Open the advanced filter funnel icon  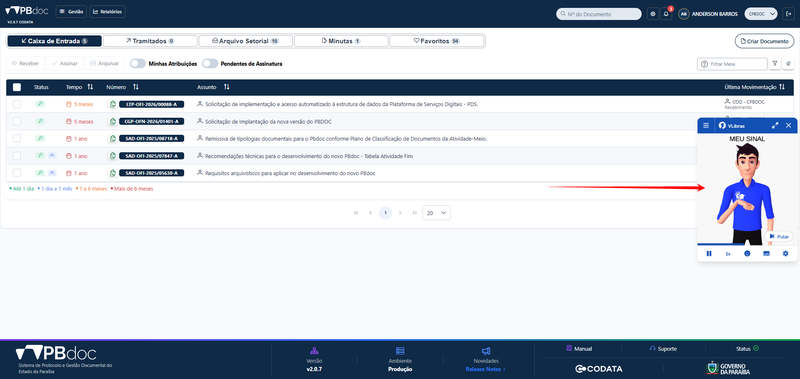(x=775, y=64)
